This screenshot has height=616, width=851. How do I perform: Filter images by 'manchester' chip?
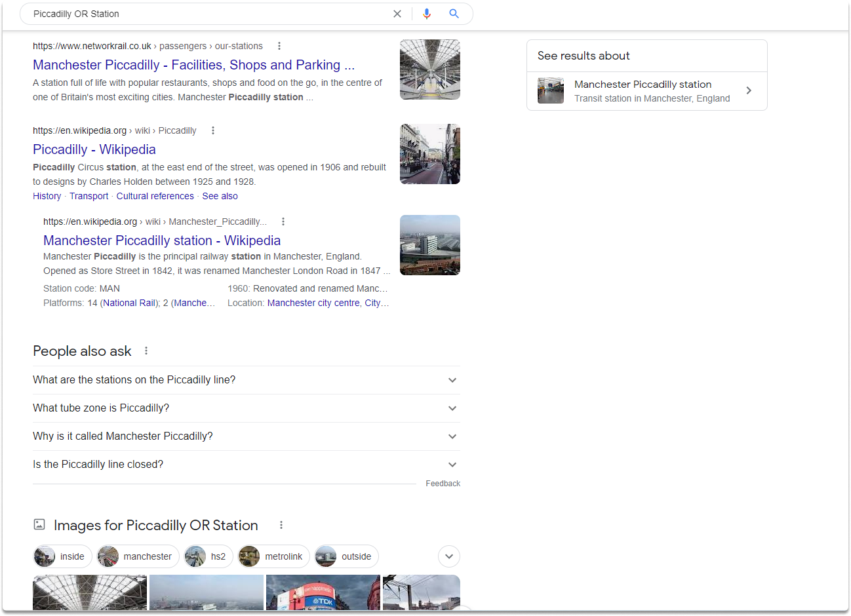tap(138, 556)
